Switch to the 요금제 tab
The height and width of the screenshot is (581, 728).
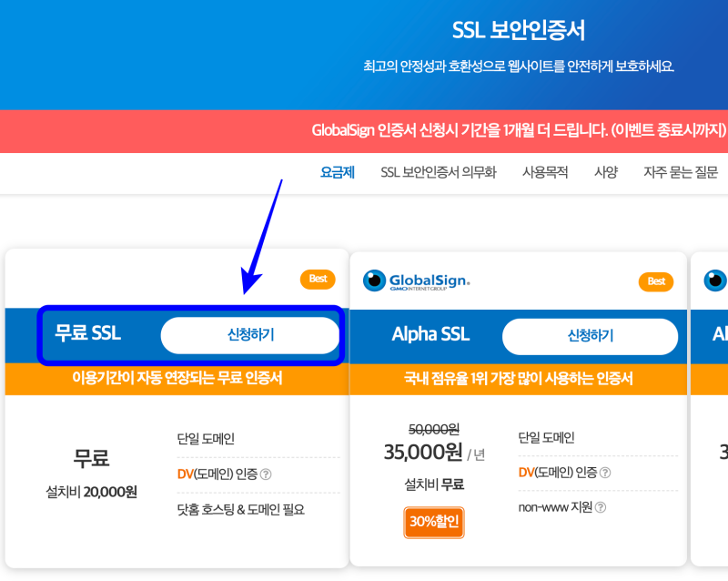pyautogui.click(x=338, y=172)
